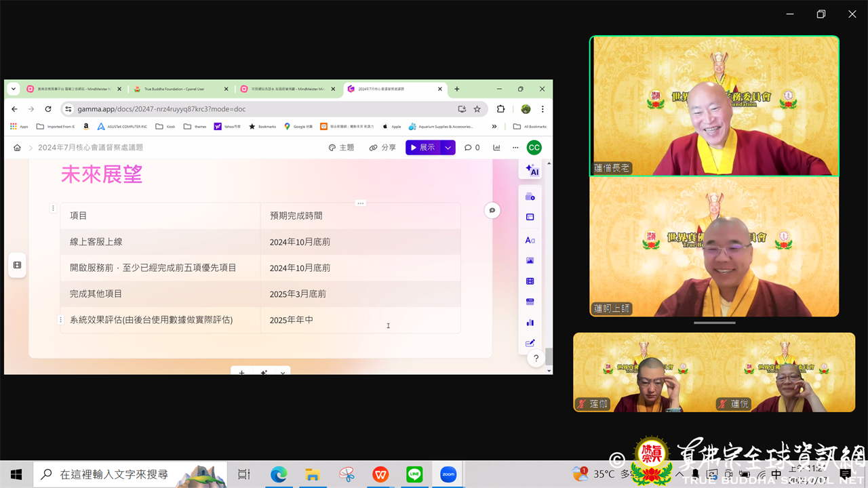
Task: Click the 分享 share button
Action: click(382, 148)
